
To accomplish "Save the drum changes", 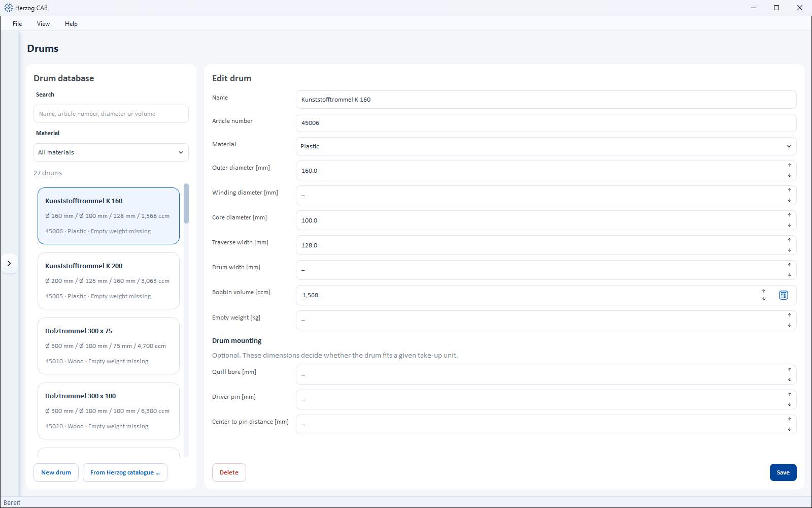I will click(x=783, y=472).
